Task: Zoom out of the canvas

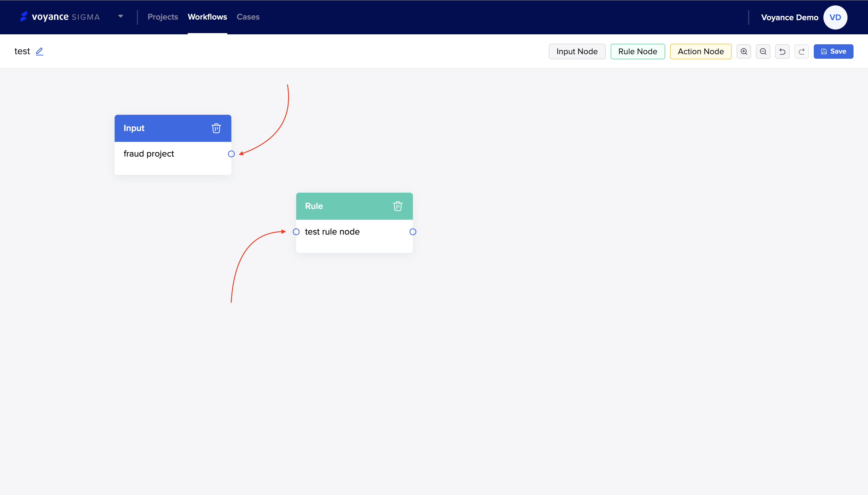Action: pos(763,51)
